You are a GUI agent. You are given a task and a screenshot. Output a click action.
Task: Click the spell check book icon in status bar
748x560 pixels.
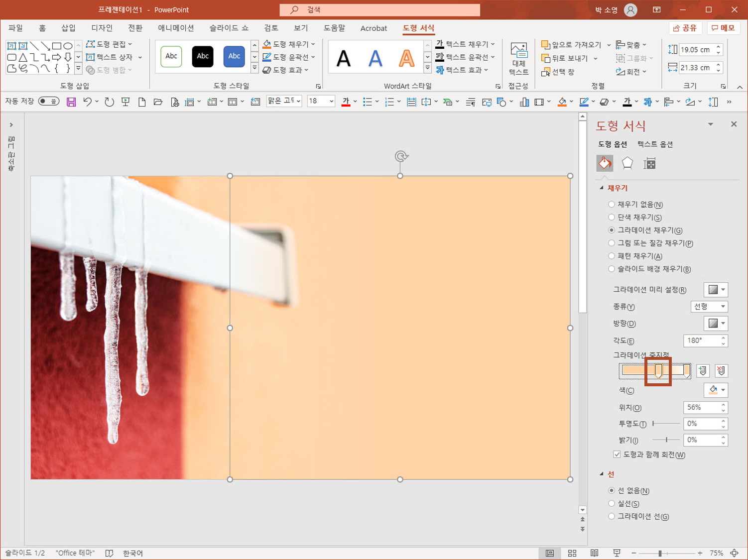[x=109, y=553]
